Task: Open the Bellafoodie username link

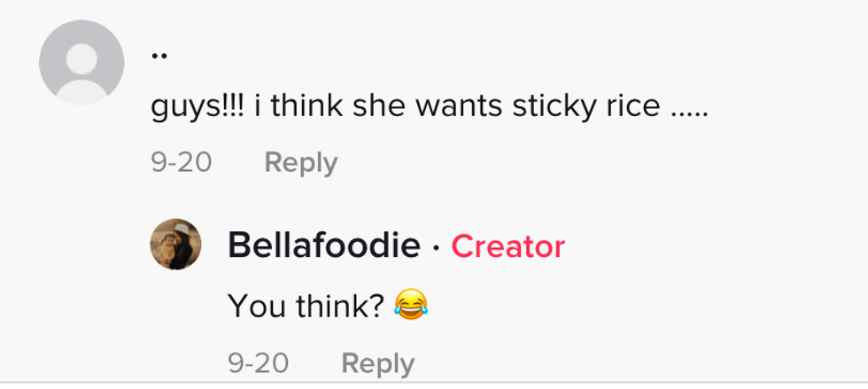Action: click(x=323, y=245)
